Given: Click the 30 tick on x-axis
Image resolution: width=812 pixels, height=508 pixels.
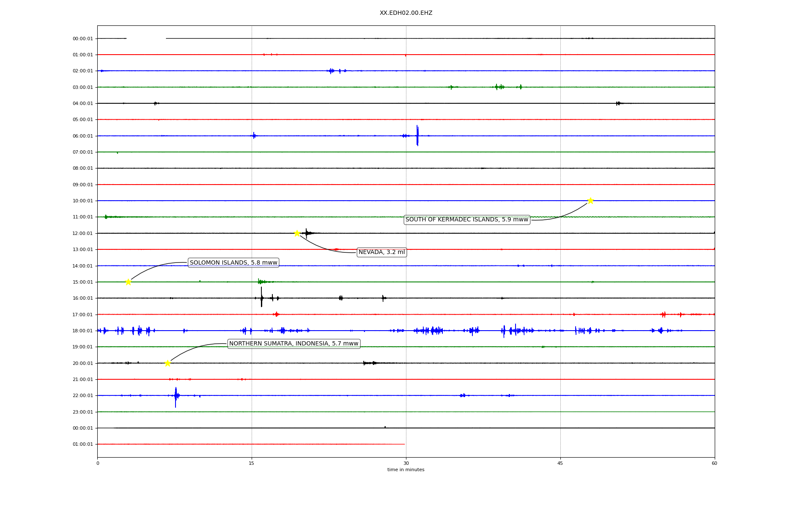Looking at the screenshot, I should coord(406,463).
